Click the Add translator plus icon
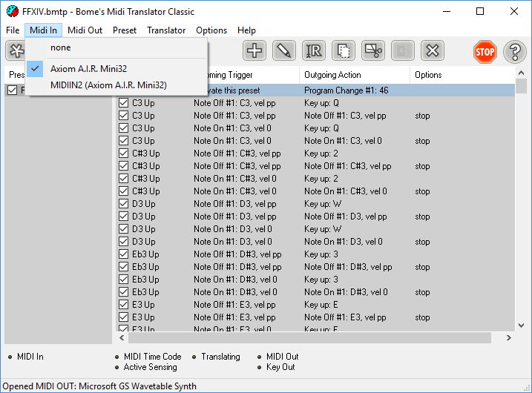This screenshot has height=393, width=532. [x=254, y=50]
